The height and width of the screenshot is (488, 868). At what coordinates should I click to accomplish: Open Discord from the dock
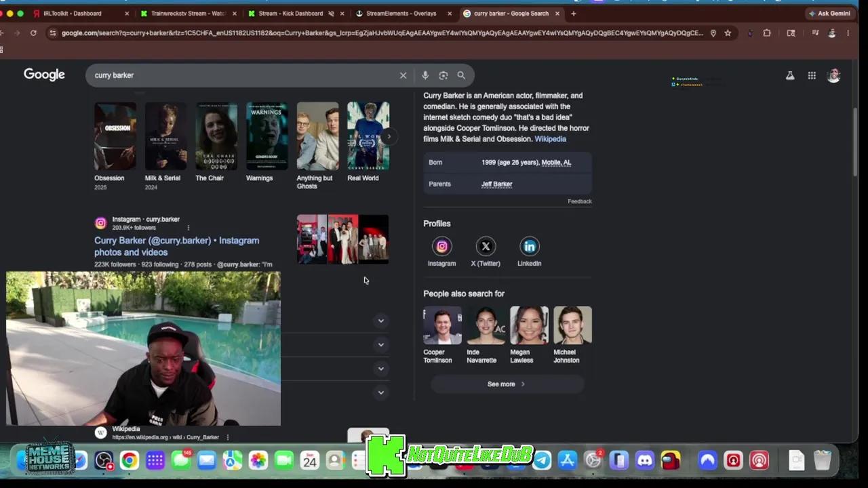pyautogui.click(x=645, y=461)
